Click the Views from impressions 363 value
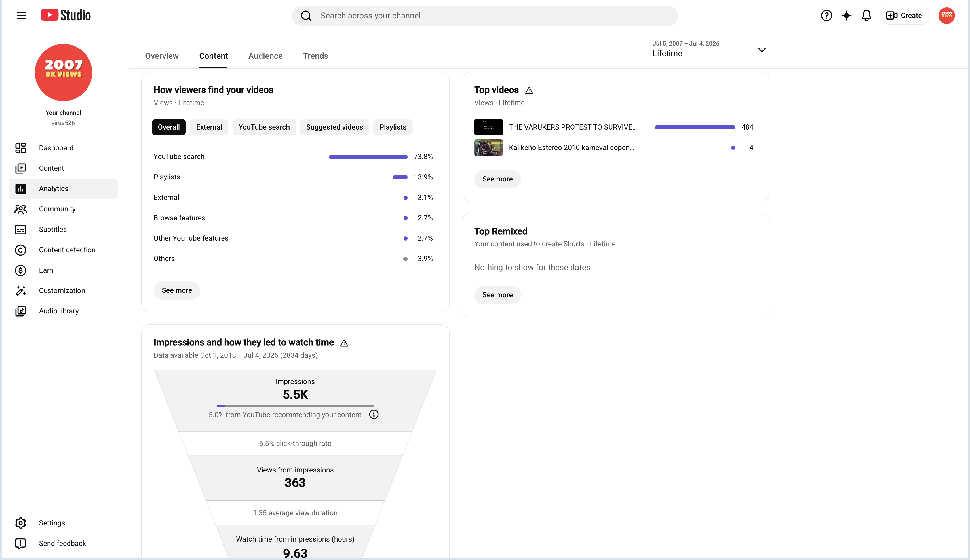970x560 pixels. point(295,482)
